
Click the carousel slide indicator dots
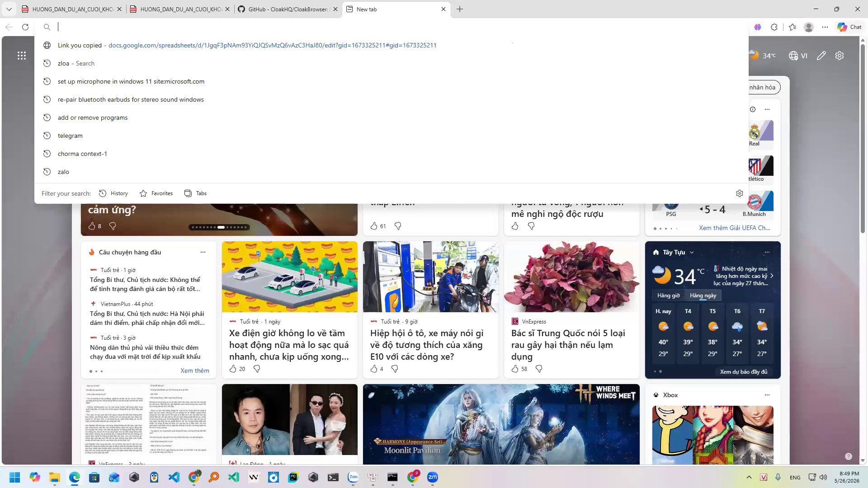pos(219,227)
